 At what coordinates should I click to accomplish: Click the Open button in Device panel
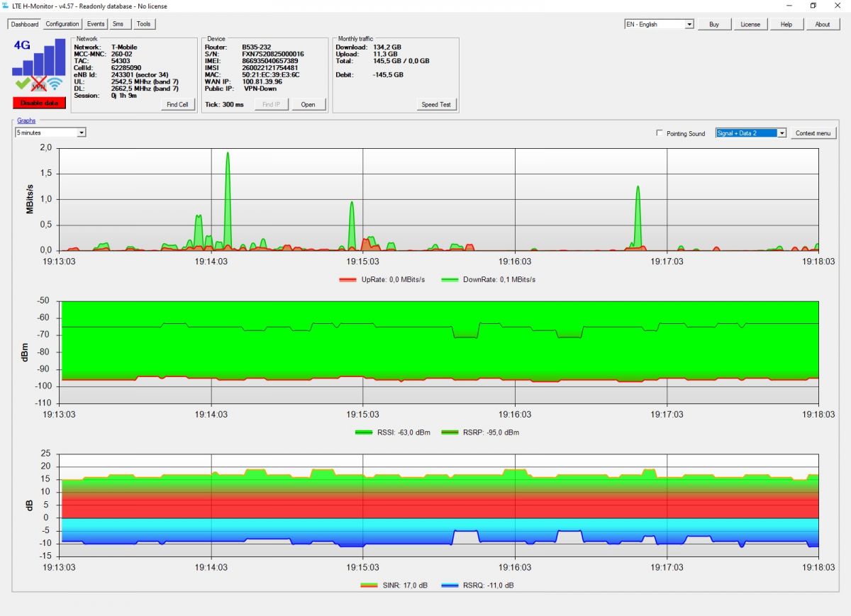pos(308,104)
